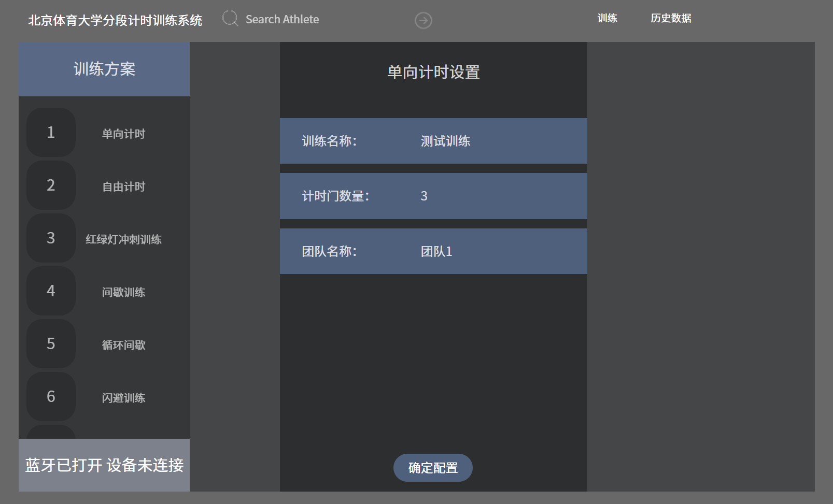
Task: Choose the 单向计时 training plan label
Action: (x=123, y=134)
